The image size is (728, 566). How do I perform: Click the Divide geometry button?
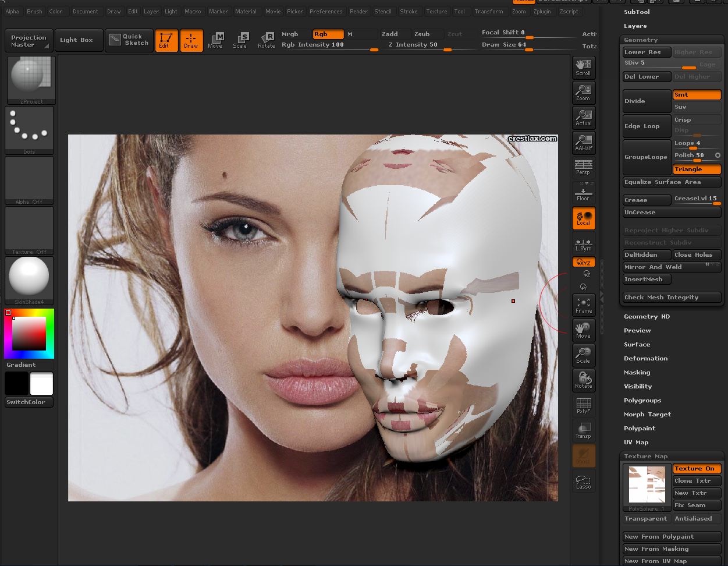[x=647, y=101]
